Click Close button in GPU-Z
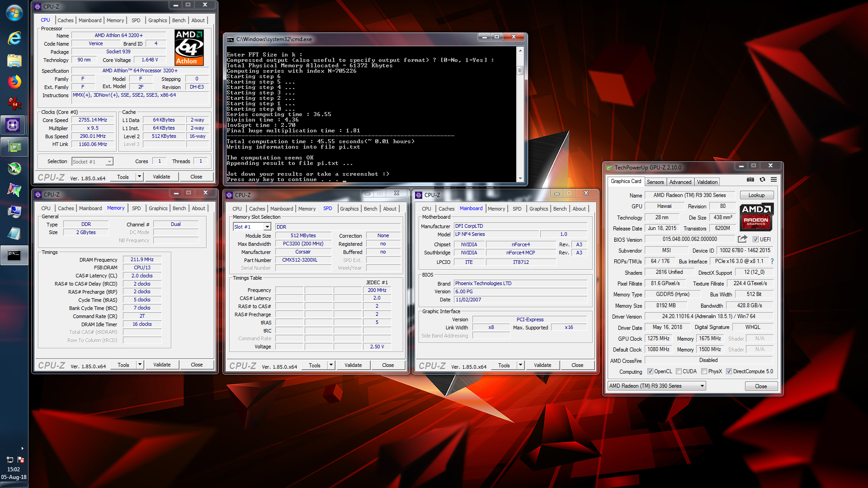The height and width of the screenshot is (488, 868). point(761,386)
